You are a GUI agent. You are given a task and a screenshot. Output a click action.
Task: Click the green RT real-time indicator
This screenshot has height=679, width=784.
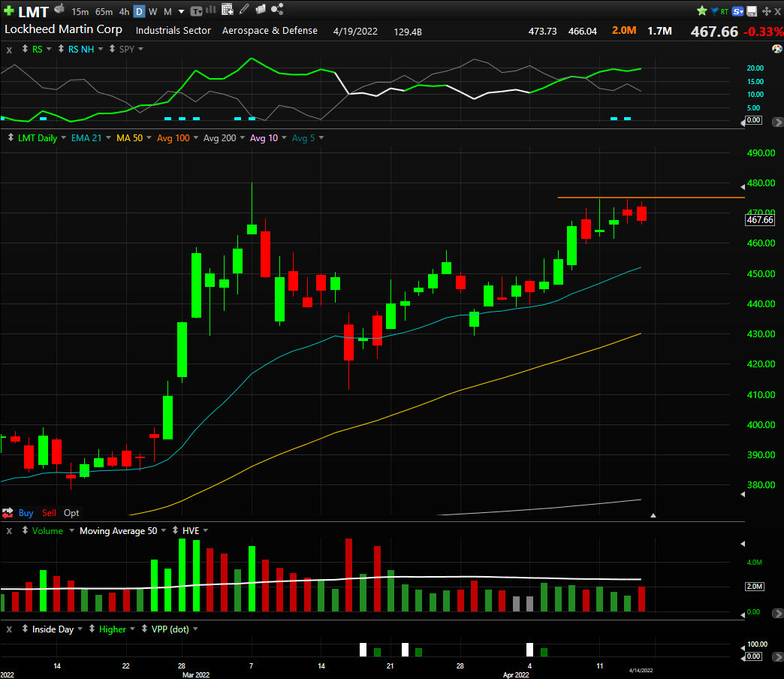[725, 11]
